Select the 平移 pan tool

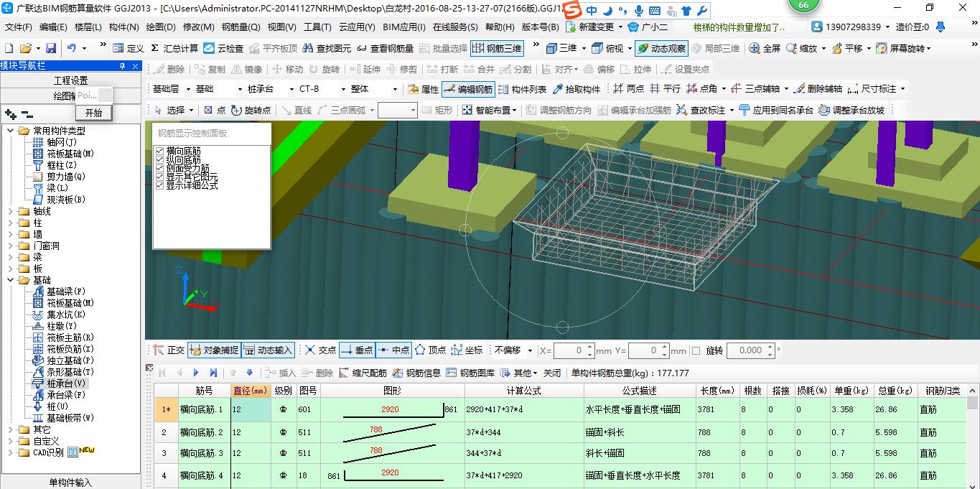(x=847, y=48)
